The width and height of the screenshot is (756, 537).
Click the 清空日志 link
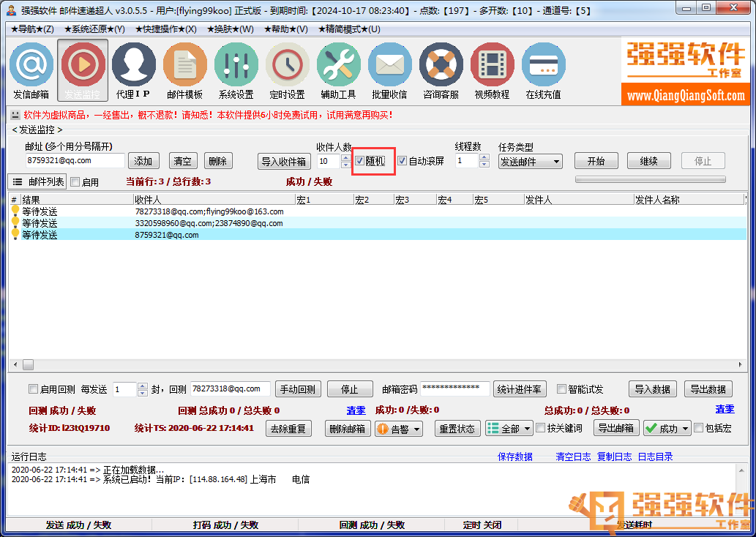[573, 457]
